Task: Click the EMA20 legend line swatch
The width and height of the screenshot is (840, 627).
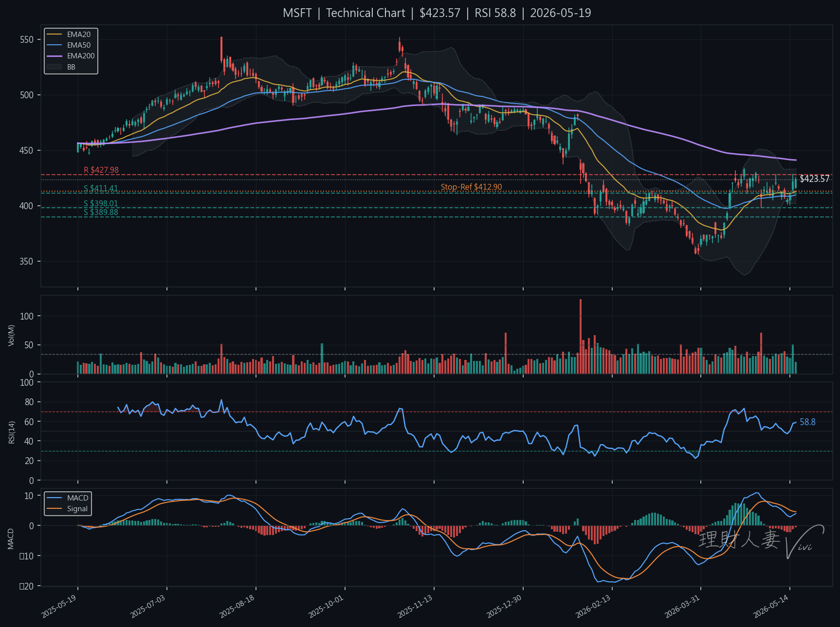Action: point(55,35)
